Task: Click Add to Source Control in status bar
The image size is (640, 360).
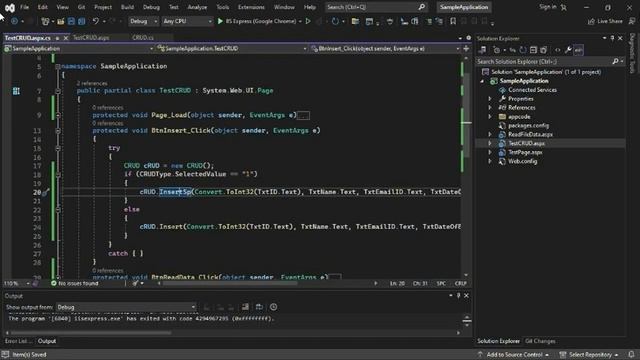Action: tap(513, 354)
